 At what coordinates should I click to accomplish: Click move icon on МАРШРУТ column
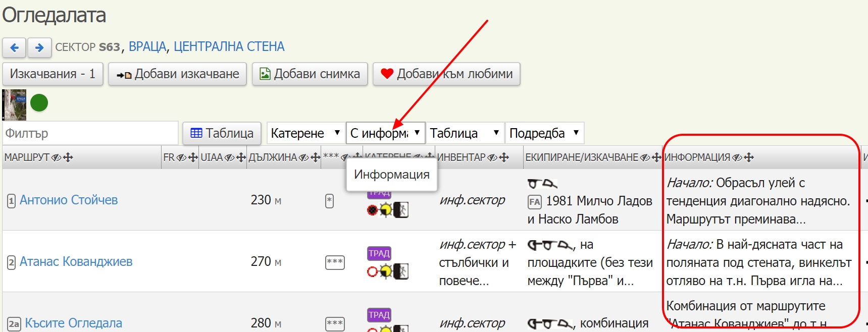tap(68, 157)
